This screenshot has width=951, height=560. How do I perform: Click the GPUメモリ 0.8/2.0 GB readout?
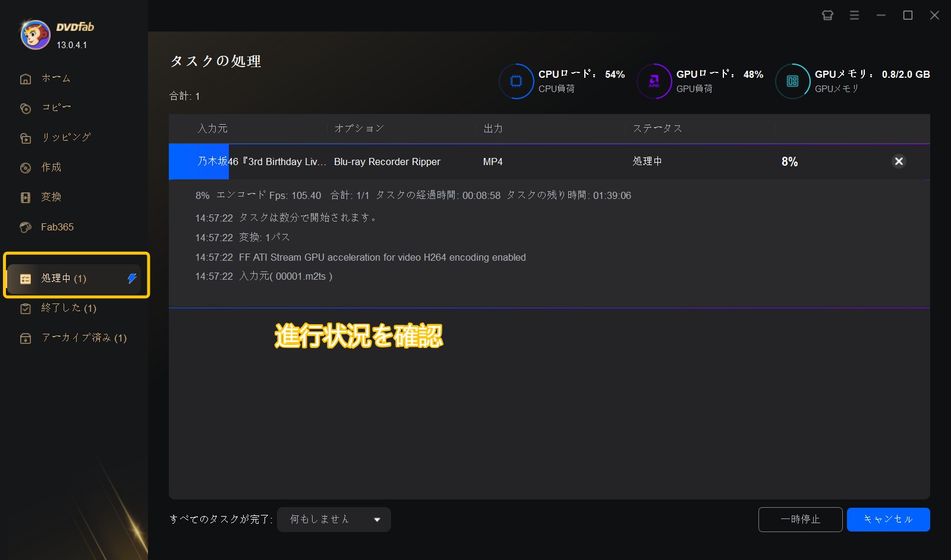click(872, 74)
